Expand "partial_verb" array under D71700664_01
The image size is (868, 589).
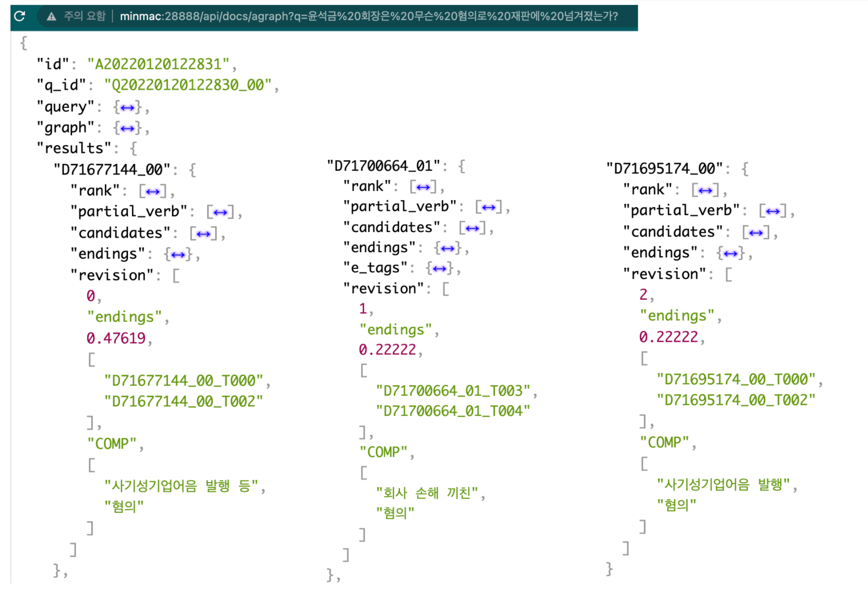(488, 207)
